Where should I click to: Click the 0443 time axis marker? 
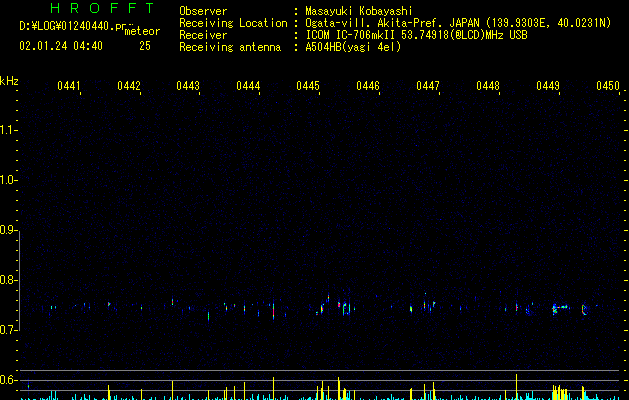[188, 86]
